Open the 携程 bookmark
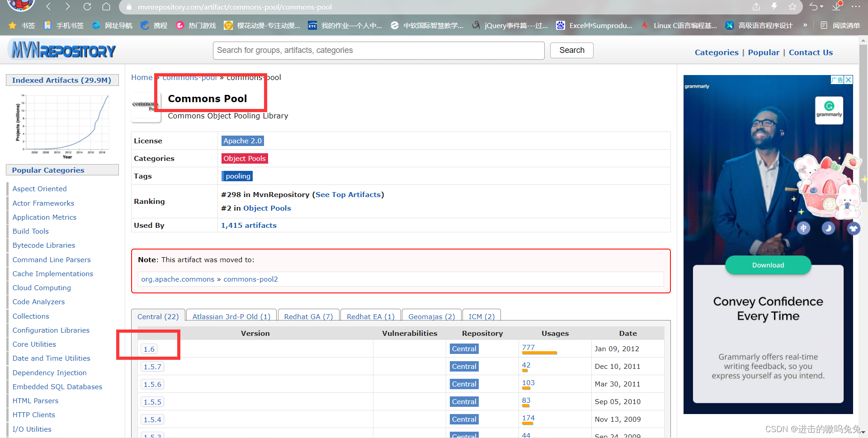The image size is (868, 438). tap(154, 25)
